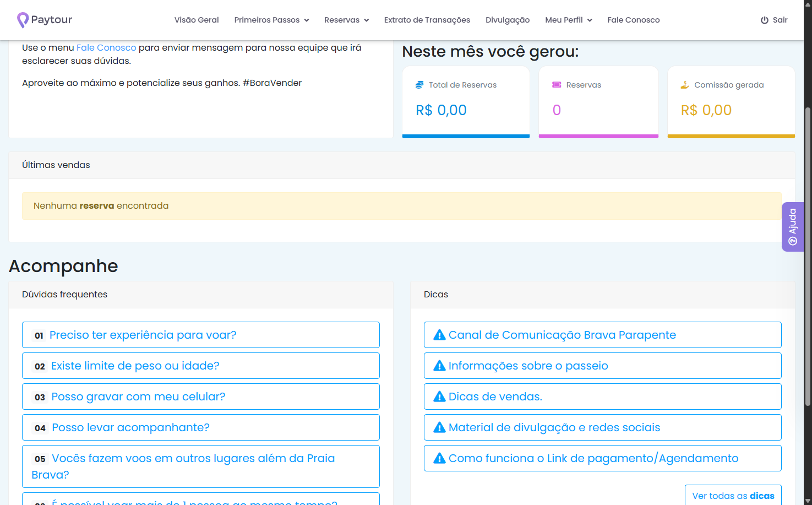This screenshot has height=505, width=812.
Task: Expand FAQ 'Preciso ter experiência para voar?'
Action: pyautogui.click(x=201, y=335)
